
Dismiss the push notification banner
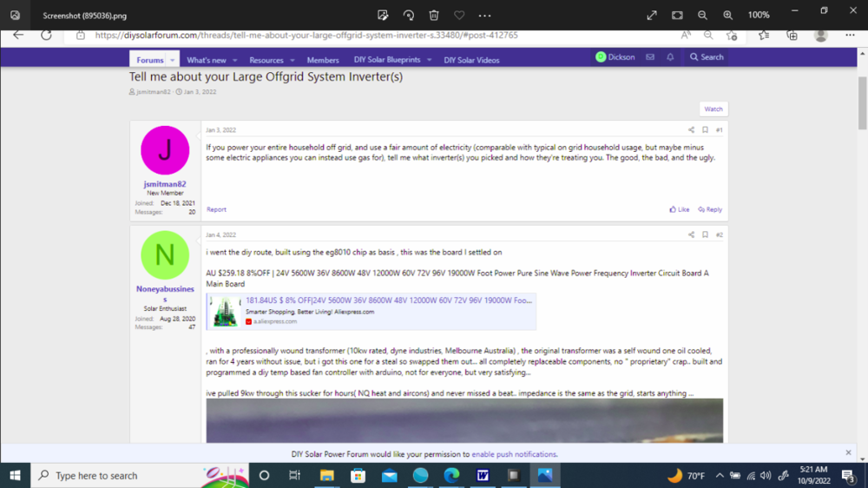848,452
